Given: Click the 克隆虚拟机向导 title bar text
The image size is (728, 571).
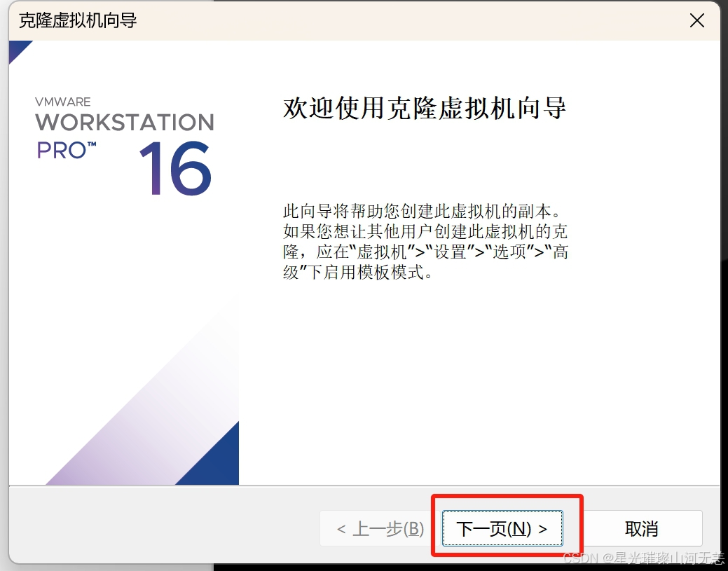Looking at the screenshot, I should coord(78,20).
